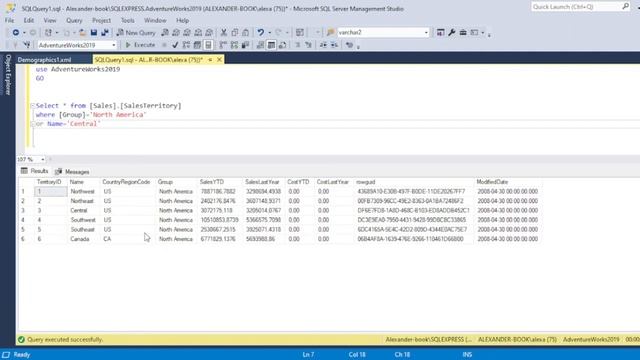Open the Toolbox icon

pyautogui.click(x=463, y=32)
